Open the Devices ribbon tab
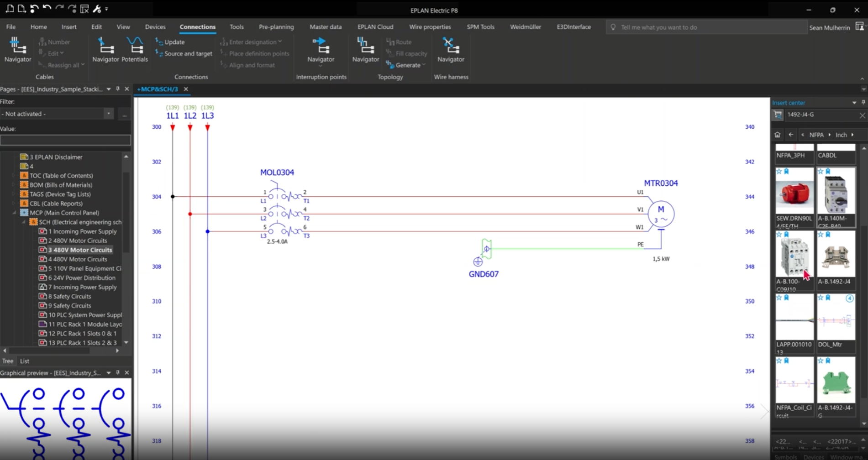Screen dimensions: 868x460 click(x=155, y=27)
